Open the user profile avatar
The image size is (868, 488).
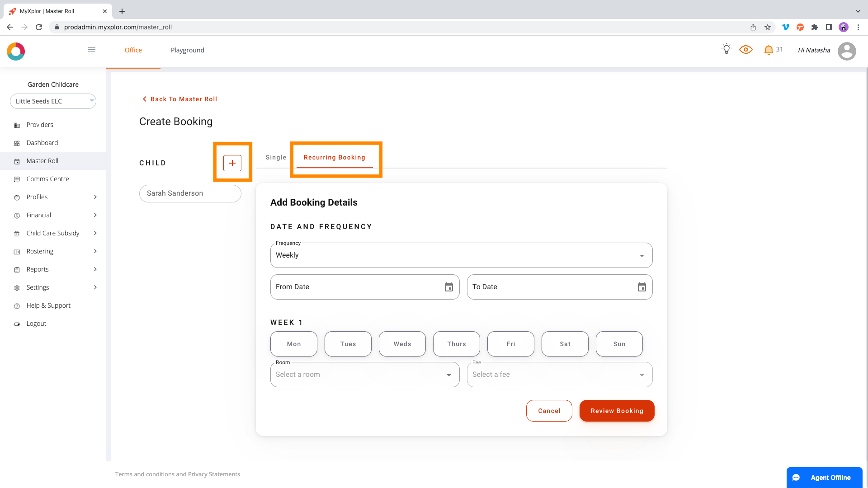pyautogui.click(x=846, y=51)
